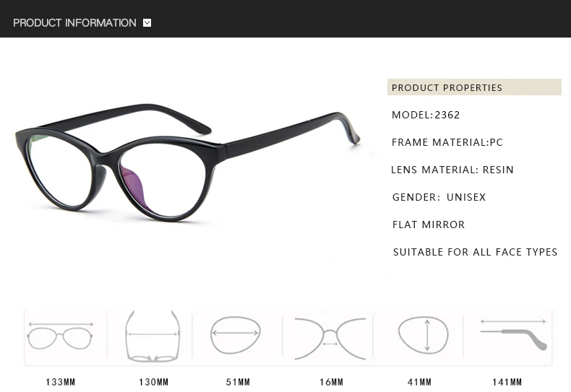This screenshot has width=571, height=392.
Task: Click the lens width diagram icon
Action: pos(235,335)
